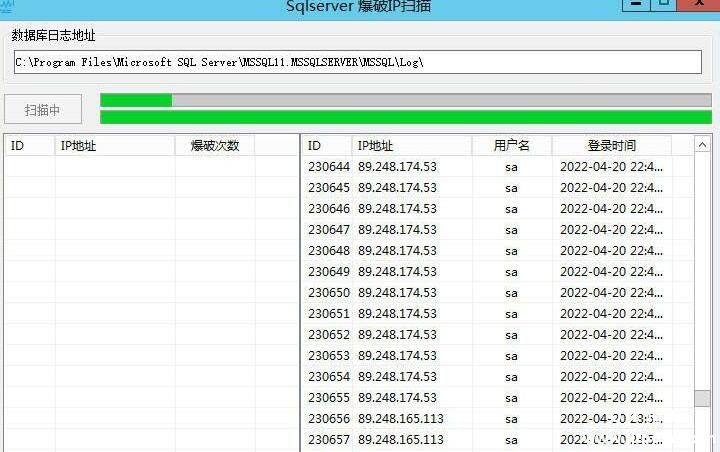Click IP 89.248.174.53 in row 230644

pos(397,166)
